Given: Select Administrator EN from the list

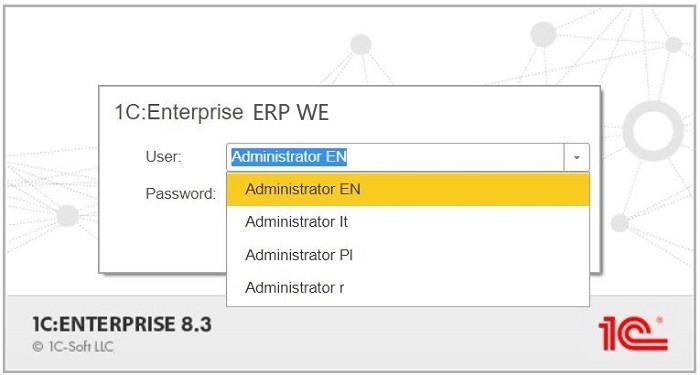Looking at the screenshot, I should [x=408, y=189].
